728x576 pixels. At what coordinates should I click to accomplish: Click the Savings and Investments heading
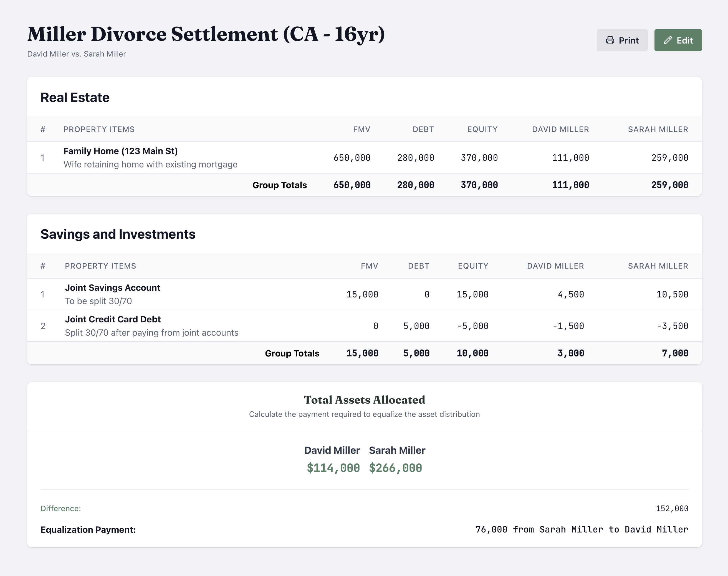[x=118, y=234]
